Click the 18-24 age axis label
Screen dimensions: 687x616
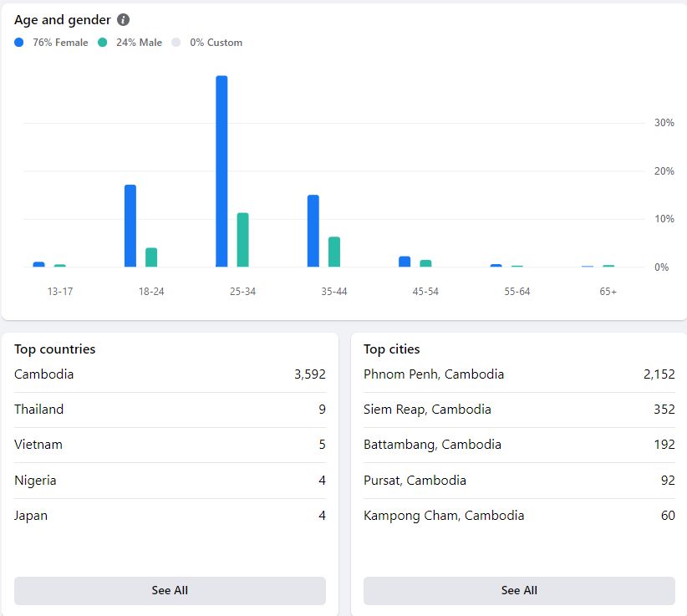click(151, 292)
